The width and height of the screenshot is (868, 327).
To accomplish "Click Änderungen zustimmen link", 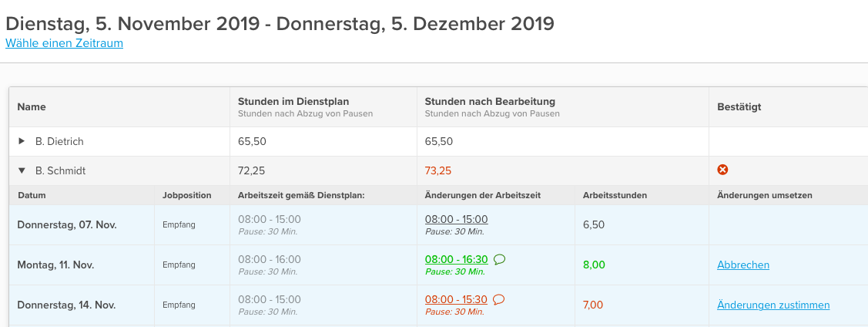I will point(773,305).
